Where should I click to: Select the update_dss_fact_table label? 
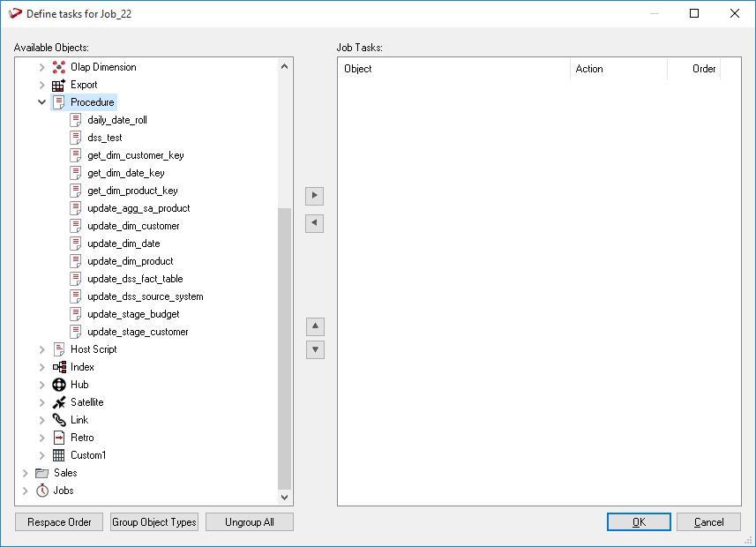tap(135, 279)
